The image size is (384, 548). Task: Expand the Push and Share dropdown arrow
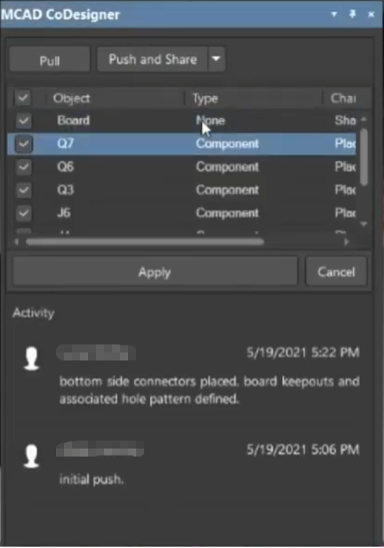pyautogui.click(x=216, y=59)
